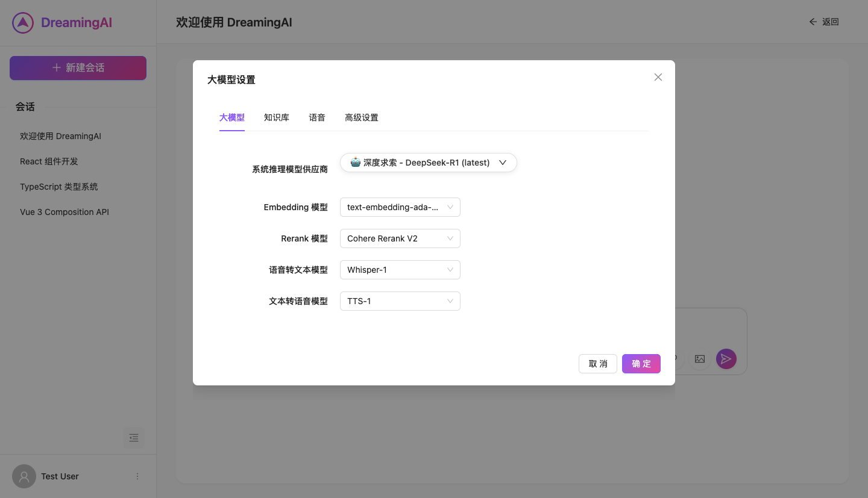Open the Embedding 模型 dropdown
Screen dimensions: 868x498
400,207
